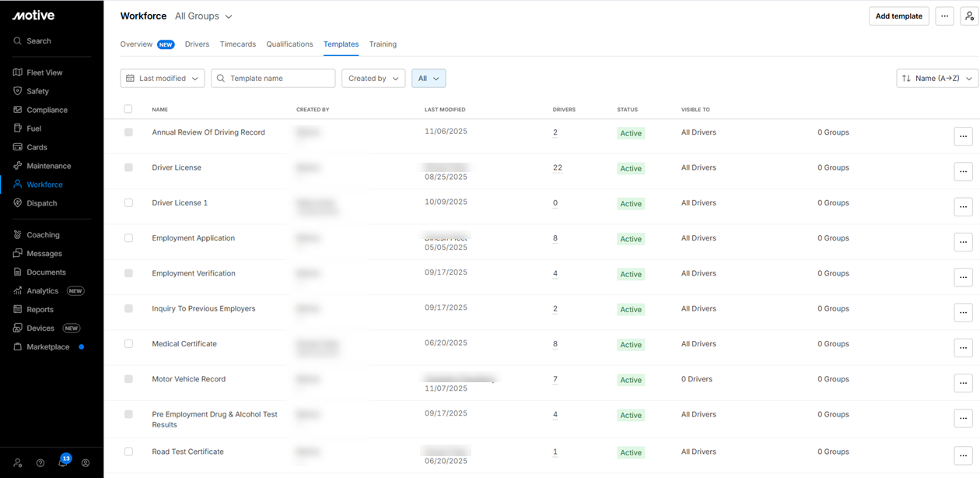Click the user settings icon top right
This screenshot has width=980, height=478.
coord(969,16)
